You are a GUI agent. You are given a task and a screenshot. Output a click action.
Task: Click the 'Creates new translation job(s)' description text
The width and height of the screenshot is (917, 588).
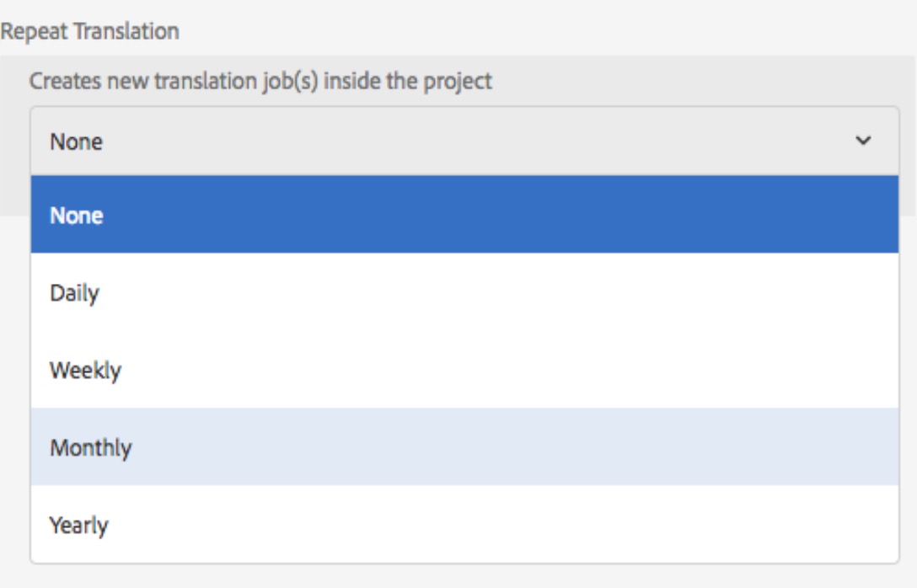coord(260,82)
